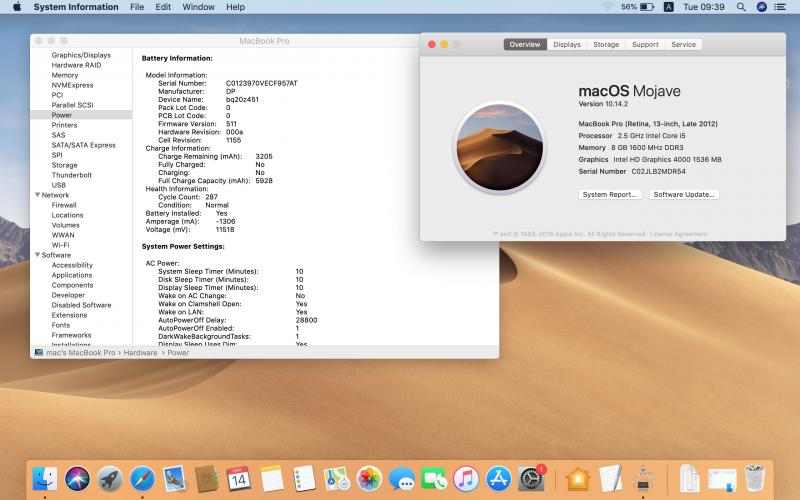This screenshot has height=500, width=800.
Task: Select Memory in the sidebar
Action: 65,75
